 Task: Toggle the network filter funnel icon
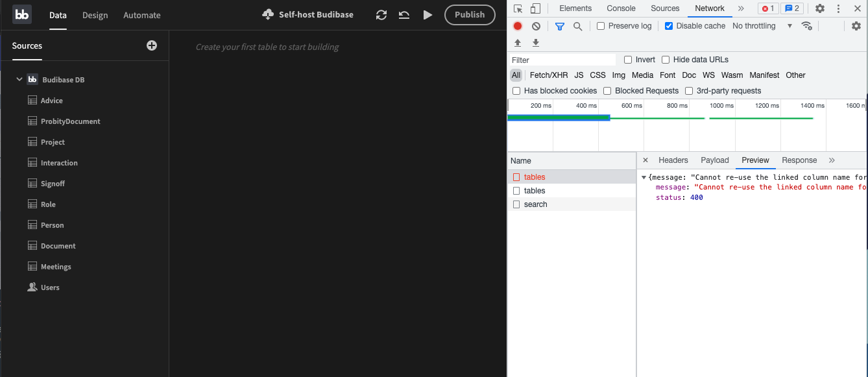(x=560, y=26)
